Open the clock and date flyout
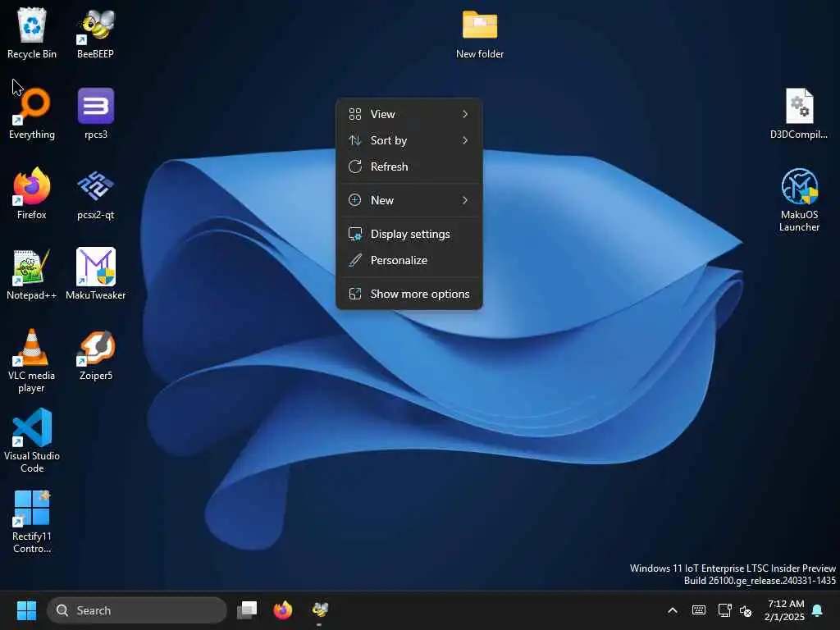Image resolution: width=840 pixels, height=630 pixels. [x=785, y=610]
